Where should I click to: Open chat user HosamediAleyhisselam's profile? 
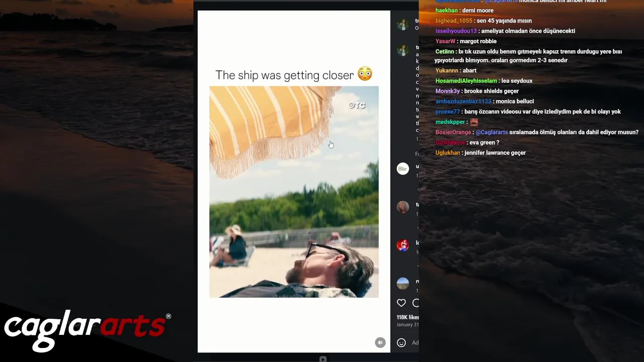coord(466,81)
